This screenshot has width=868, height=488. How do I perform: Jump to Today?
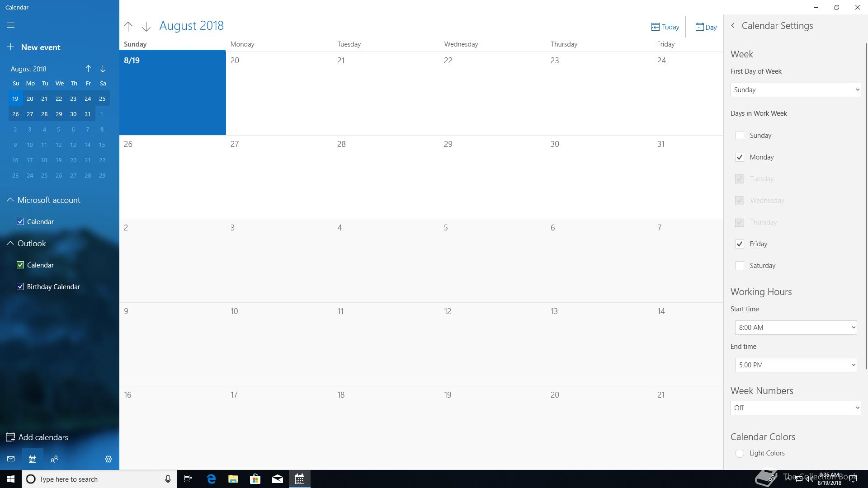pyautogui.click(x=665, y=27)
